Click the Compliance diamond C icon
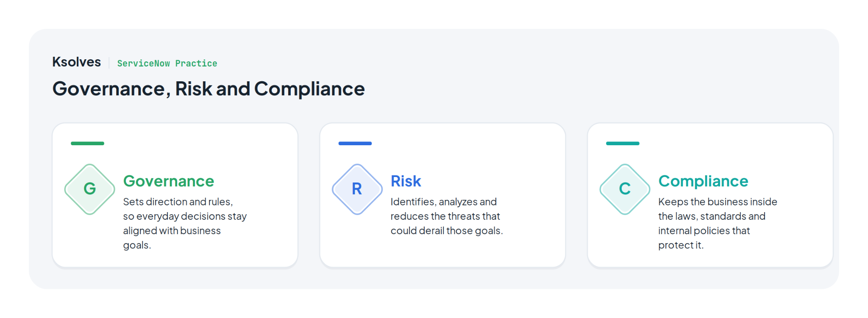 [625, 189]
